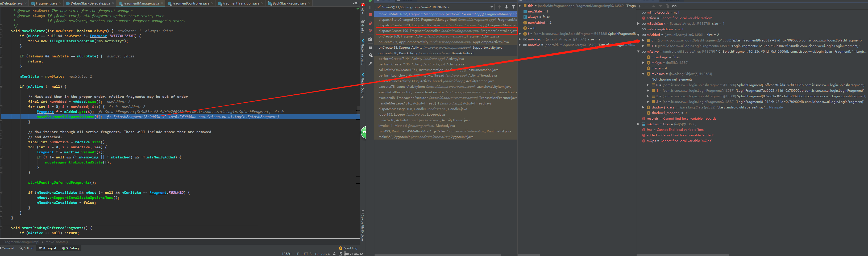
Task: Restore debugger layout icon
Action: pos(370,48)
